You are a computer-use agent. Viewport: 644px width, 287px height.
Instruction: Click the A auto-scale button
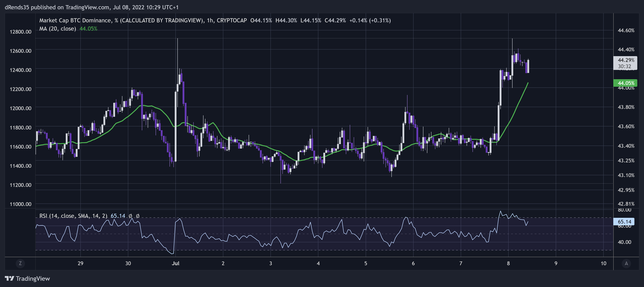[x=626, y=263]
